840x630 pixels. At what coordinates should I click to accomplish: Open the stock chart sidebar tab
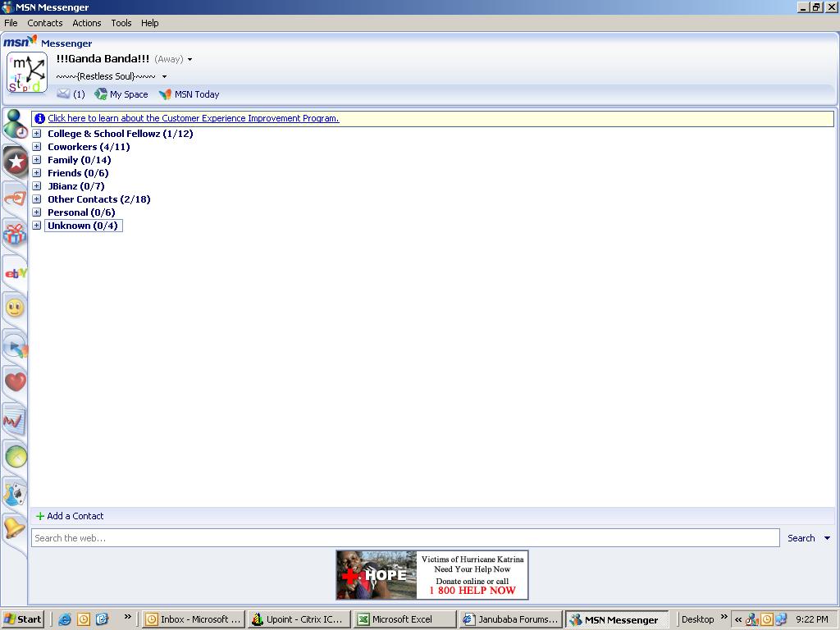click(x=15, y=421)
